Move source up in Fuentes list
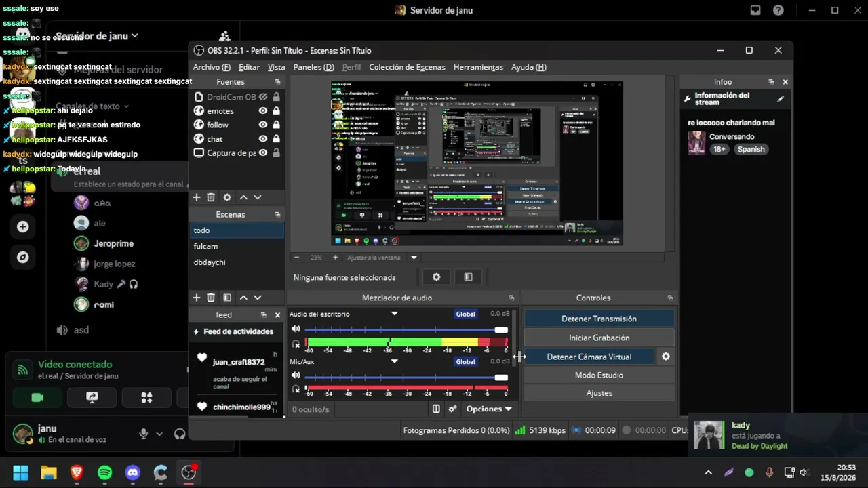This screenshot has height=488, width=868. [x=243, y=197]
